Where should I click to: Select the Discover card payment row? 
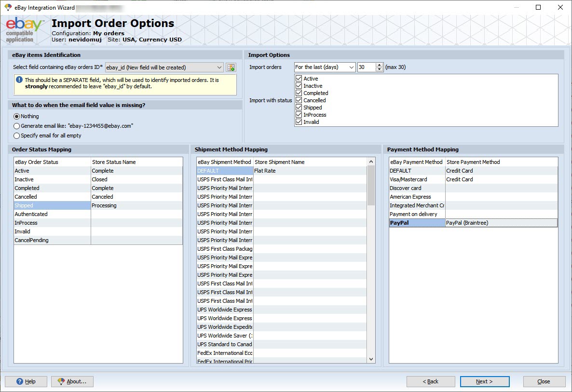[417, 188]
